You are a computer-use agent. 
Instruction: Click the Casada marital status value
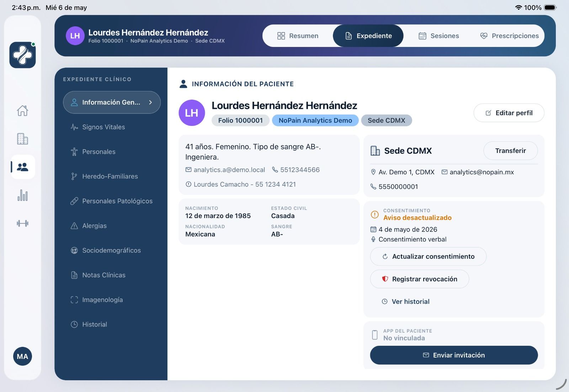(283, 216)
